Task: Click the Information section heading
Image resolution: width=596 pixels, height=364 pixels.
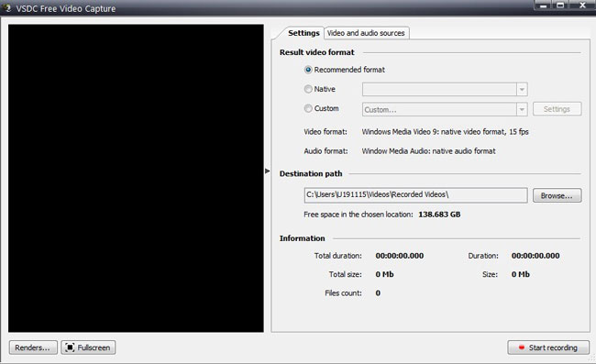Action: point(303,238)
